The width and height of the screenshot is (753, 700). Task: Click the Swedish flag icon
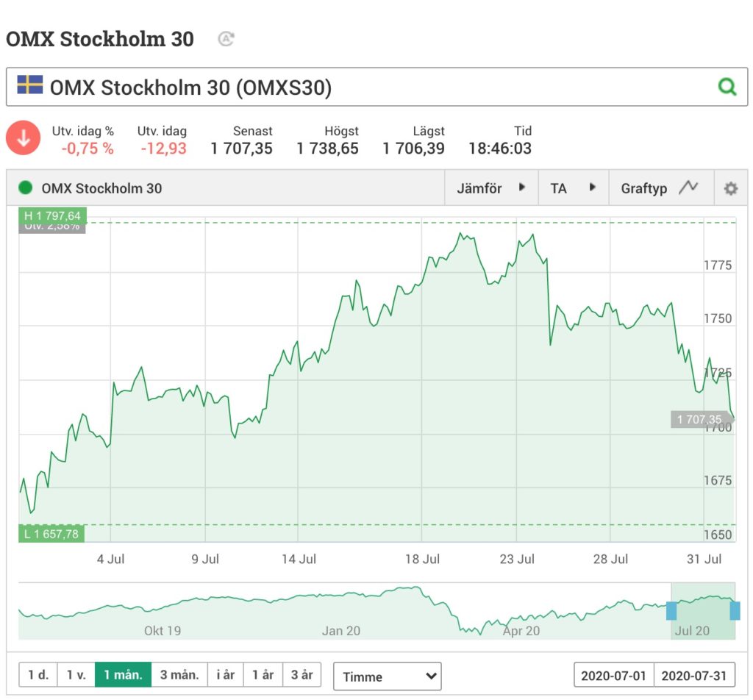coord(29,85)
